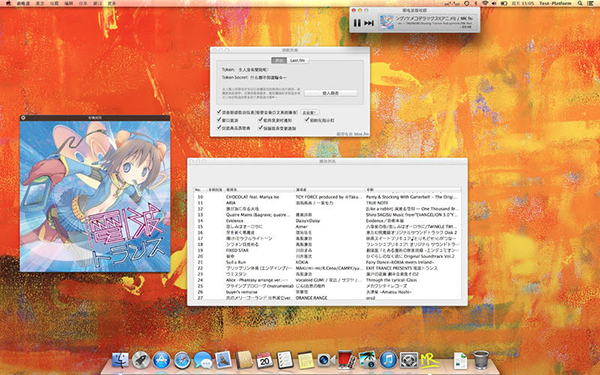
Task: Select row 11 ARIA in playlist
Action: [327, 203]
